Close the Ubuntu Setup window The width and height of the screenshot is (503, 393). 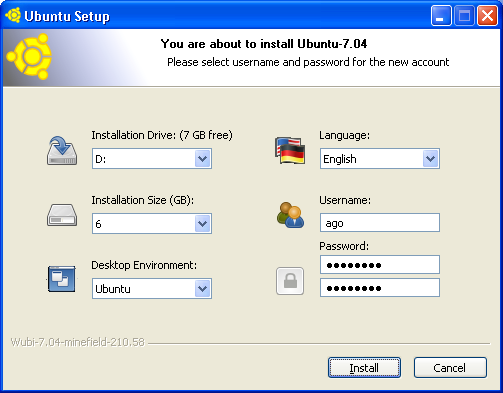[x=487, y=15]
